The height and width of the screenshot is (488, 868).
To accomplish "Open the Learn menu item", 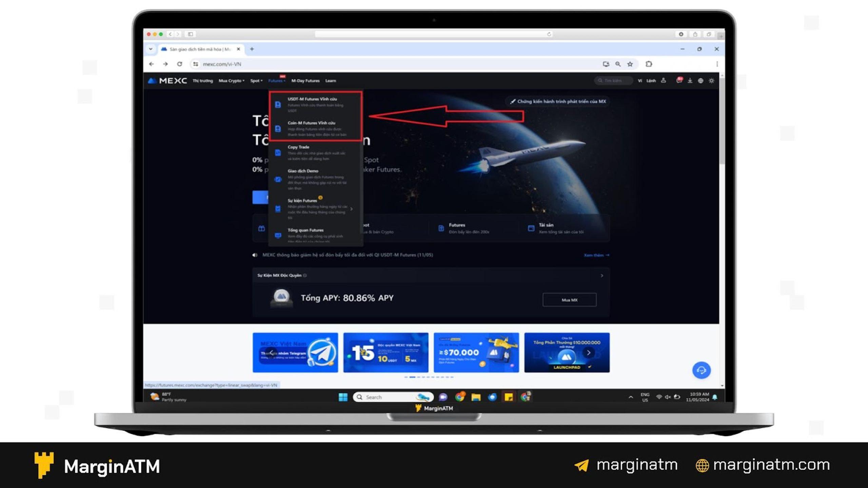I will coord(331,81).
